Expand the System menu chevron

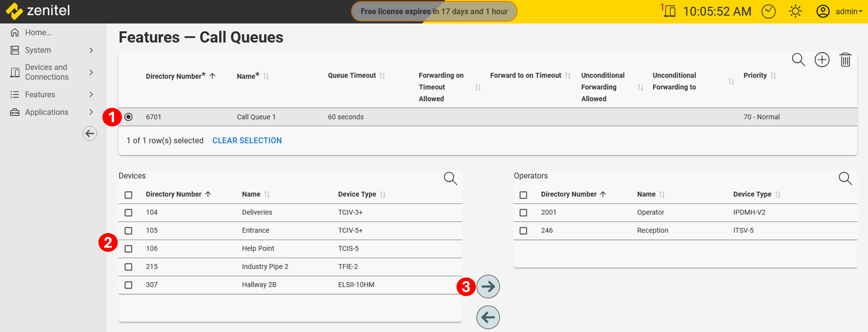coord(91,50)
